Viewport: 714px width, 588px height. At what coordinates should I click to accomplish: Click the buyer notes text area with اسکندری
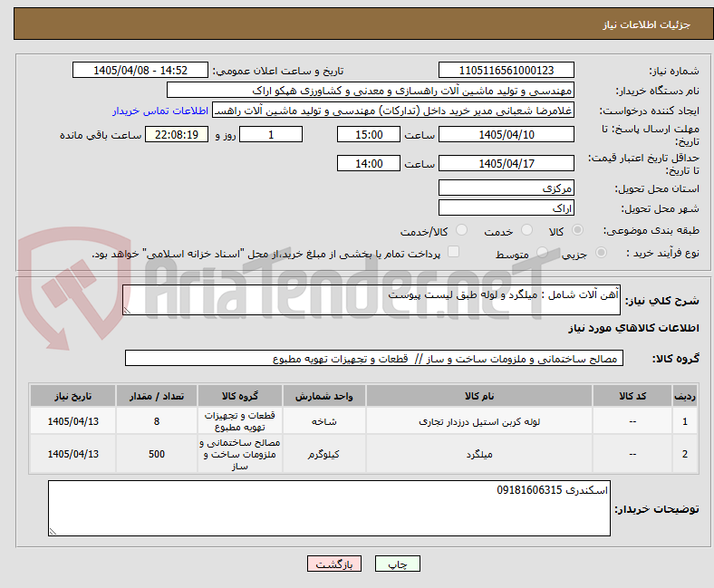pos(329,508)
